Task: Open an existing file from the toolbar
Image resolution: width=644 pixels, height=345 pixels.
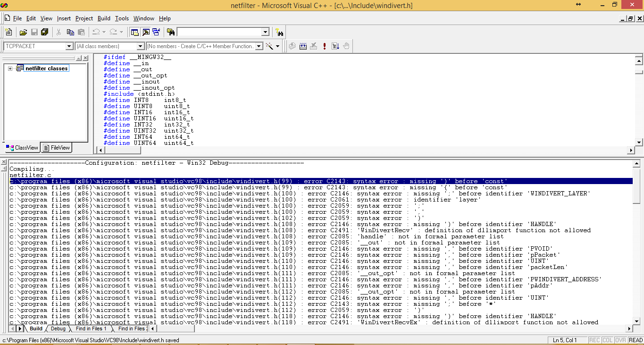Action: pyautogui.click(x=23, y=32)
